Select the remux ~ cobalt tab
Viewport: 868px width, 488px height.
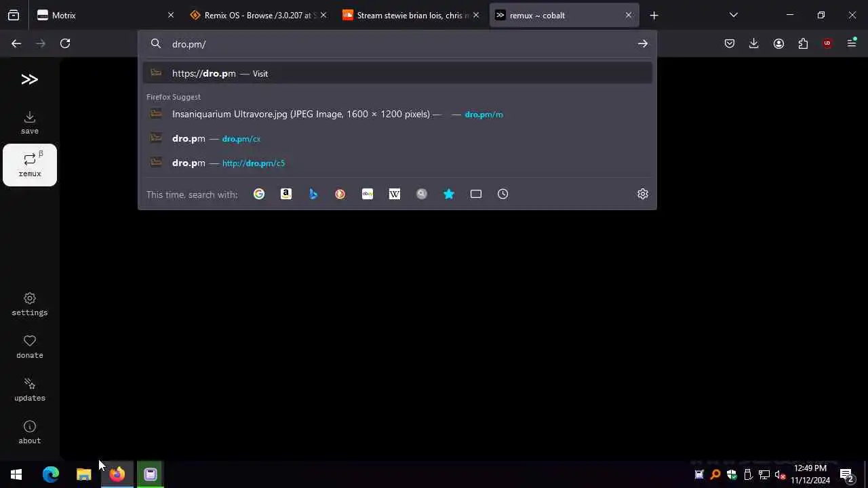564,15
